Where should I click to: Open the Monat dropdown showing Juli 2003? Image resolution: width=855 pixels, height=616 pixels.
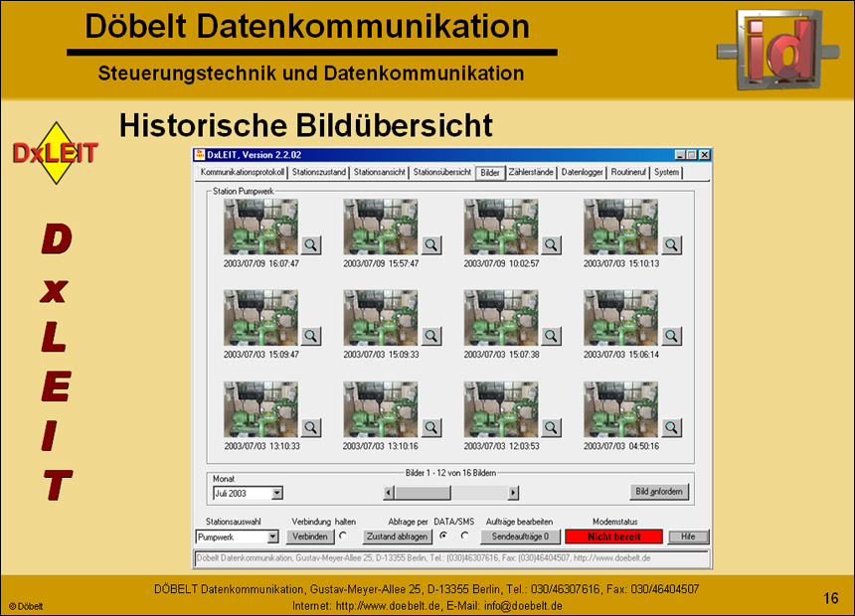point(276,493)
